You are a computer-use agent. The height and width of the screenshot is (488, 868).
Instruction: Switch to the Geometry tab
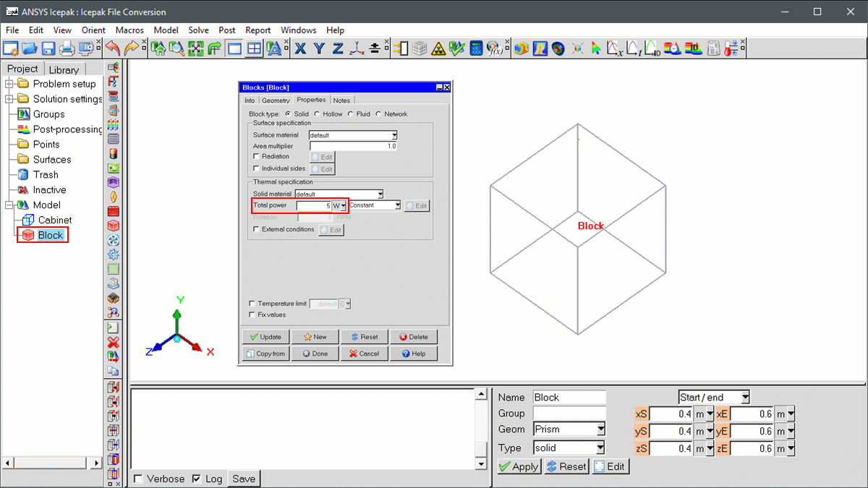coord(276,100)
